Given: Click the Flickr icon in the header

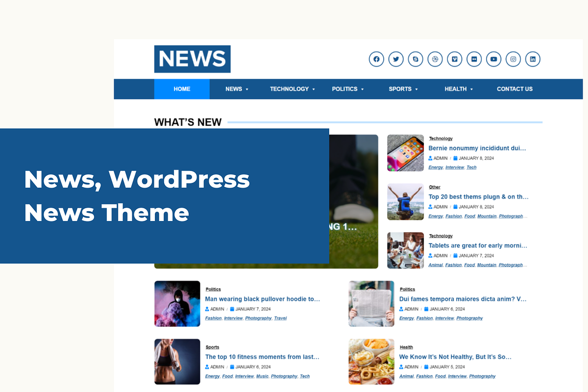Looking at the screenshot, I should point(474,59).
